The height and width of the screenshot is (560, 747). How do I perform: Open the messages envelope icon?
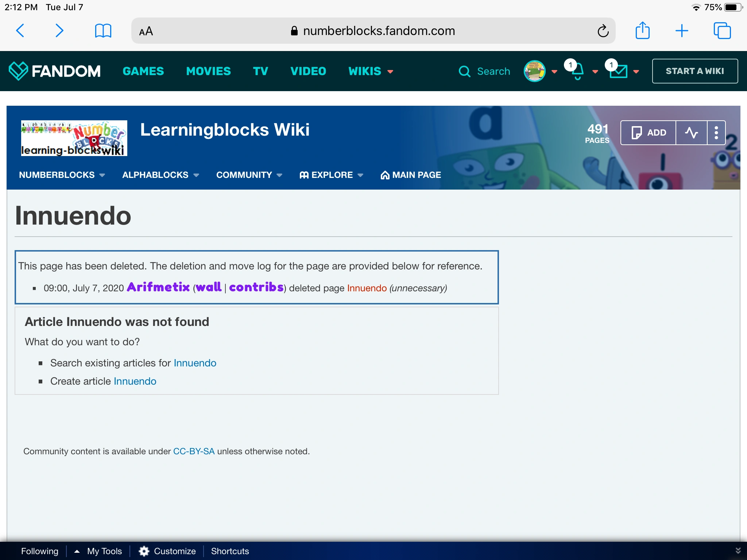619,71
